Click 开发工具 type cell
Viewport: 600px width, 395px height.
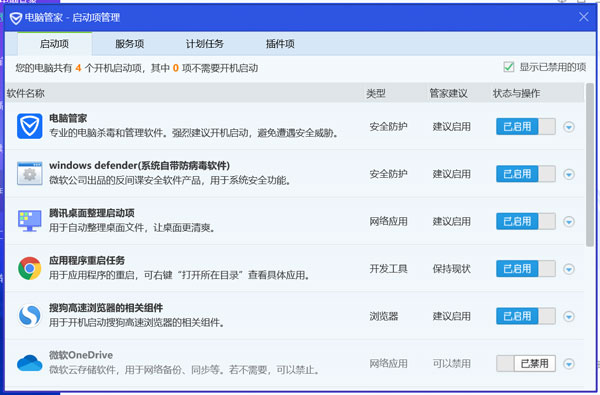point(388,269)
